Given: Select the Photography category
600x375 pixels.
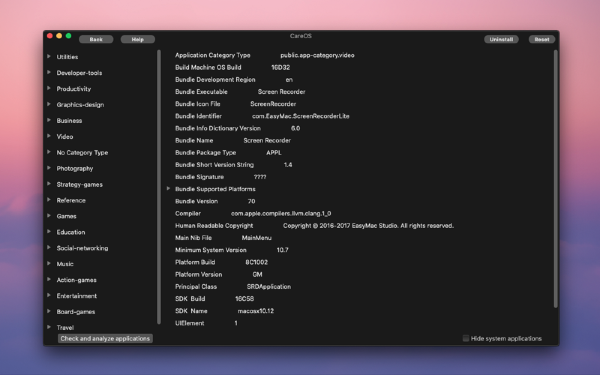Looking at the screenshot, I should coord(75,168).
